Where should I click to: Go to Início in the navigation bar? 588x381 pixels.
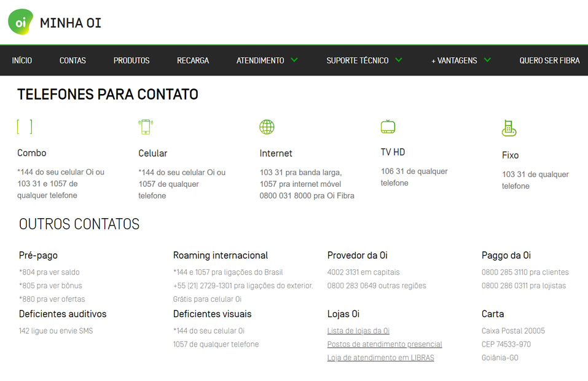pos(22,60)
